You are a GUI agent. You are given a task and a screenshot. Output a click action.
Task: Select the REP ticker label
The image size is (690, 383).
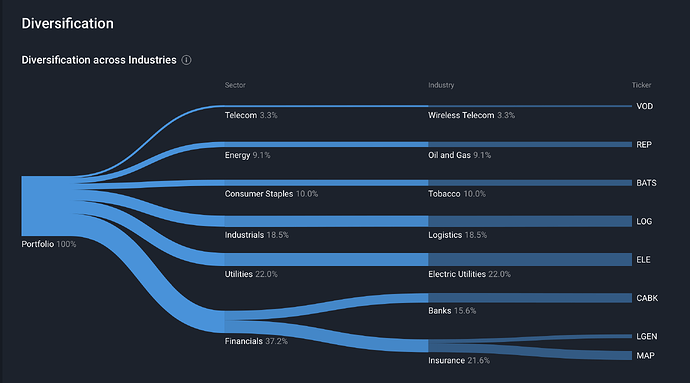(x=644, y=144)
